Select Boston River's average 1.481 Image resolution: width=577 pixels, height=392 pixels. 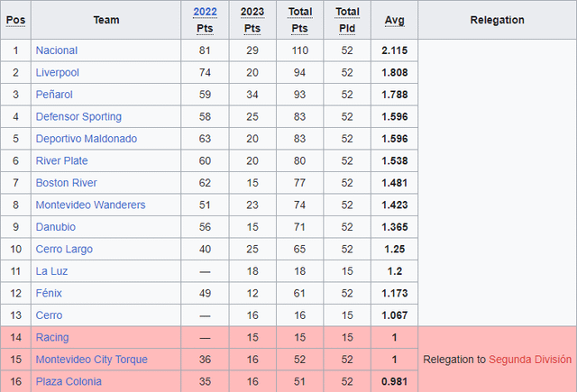[395, 183]
